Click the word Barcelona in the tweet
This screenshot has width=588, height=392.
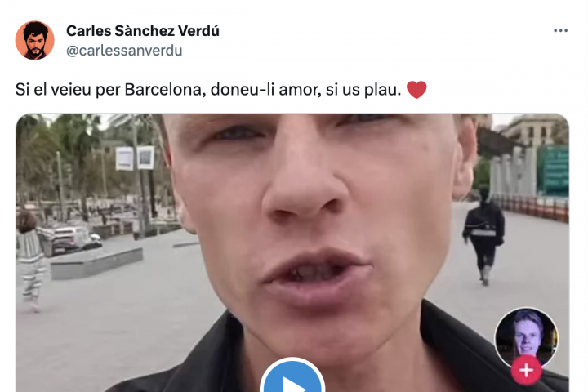click(165, 90)
